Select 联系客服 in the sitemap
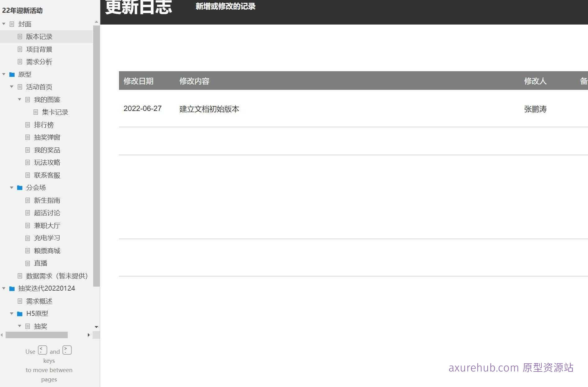This screenshot has height=387, width=588. click(x=47, y=175)
